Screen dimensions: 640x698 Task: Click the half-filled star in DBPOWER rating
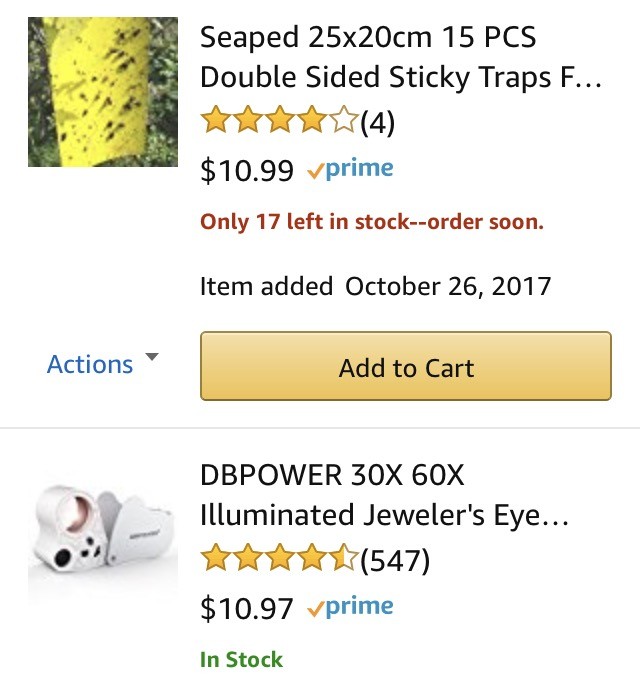pyautogui.click(x=344, y=557)
